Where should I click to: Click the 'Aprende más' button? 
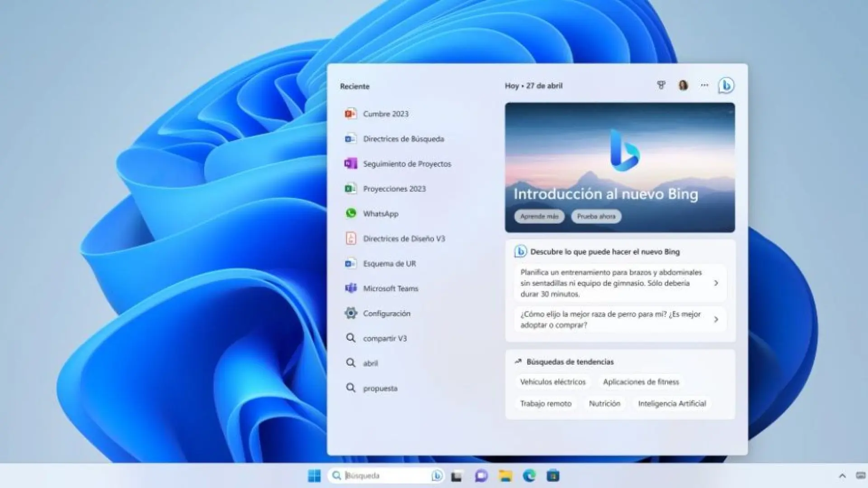[539, 216]
